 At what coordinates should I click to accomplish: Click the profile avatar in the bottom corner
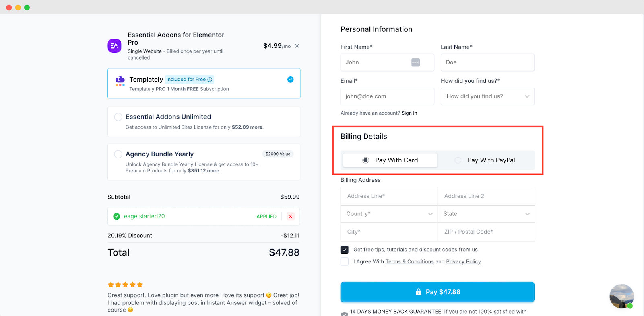point(621,296)
